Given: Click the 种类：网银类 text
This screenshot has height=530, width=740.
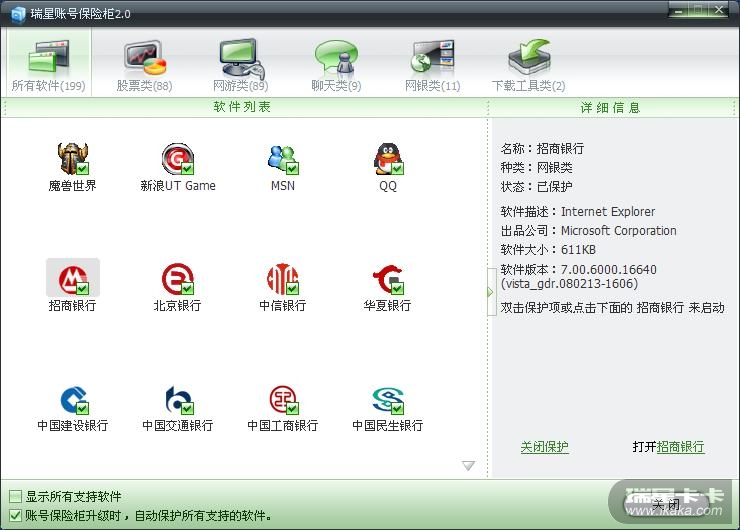Looking at the screenshot, I should (x=537, y=168).
